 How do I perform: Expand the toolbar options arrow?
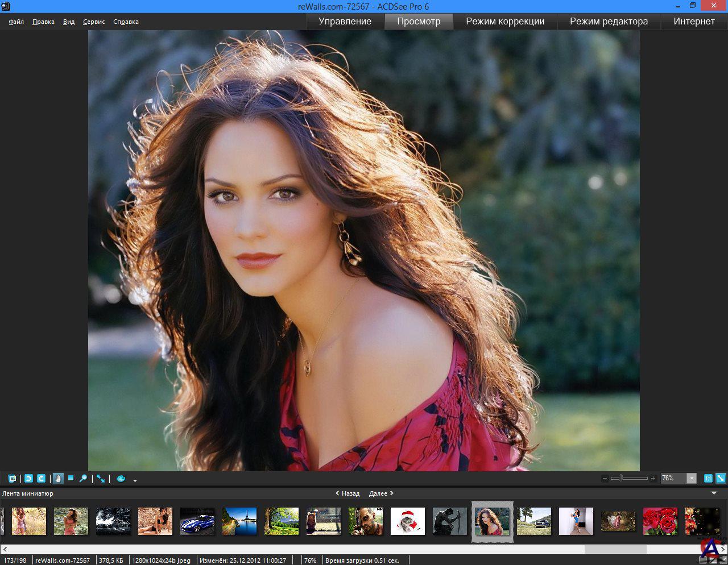[135, 481]
